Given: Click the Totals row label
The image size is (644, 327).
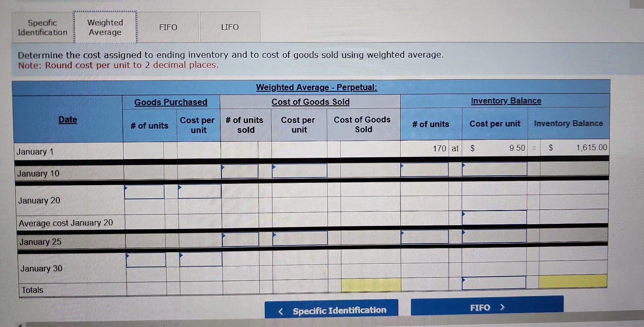Looking at the screenshot, I should point(32,290).
